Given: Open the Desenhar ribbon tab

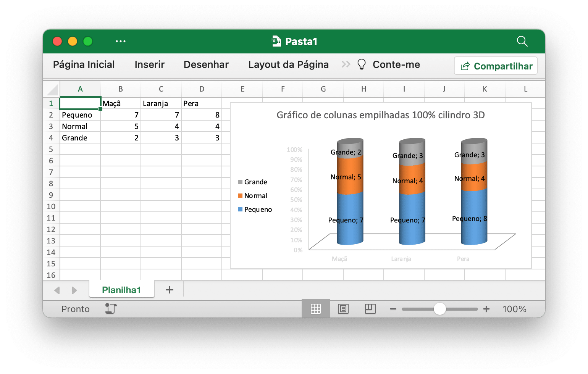Looking at the screenshot, I should (x=206, y=64).
